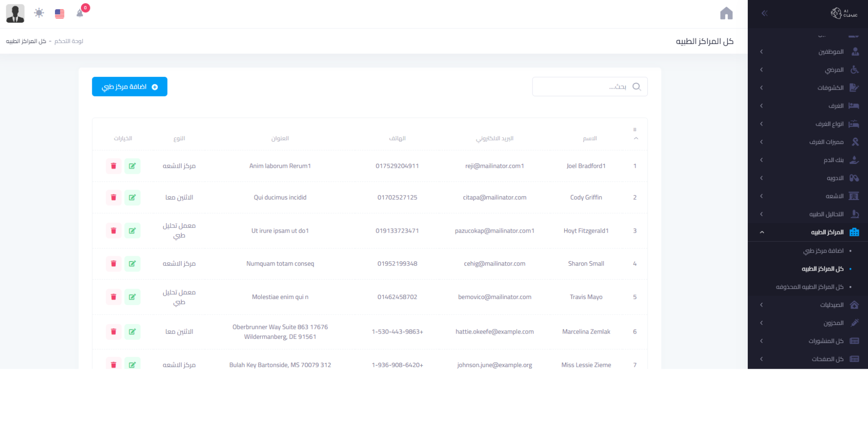Edit the Travis Mayo record
The width and height of the screenshot is (868, 443).
click(132, 297)
